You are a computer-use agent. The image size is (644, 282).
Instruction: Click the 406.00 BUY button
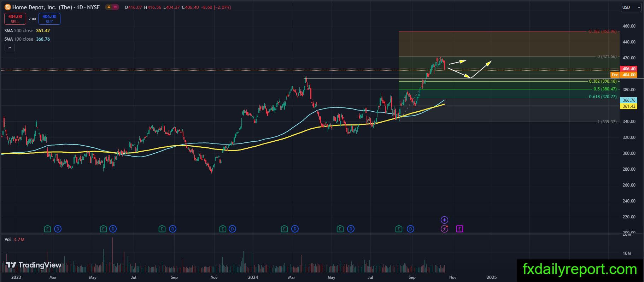tap(49, 19)
